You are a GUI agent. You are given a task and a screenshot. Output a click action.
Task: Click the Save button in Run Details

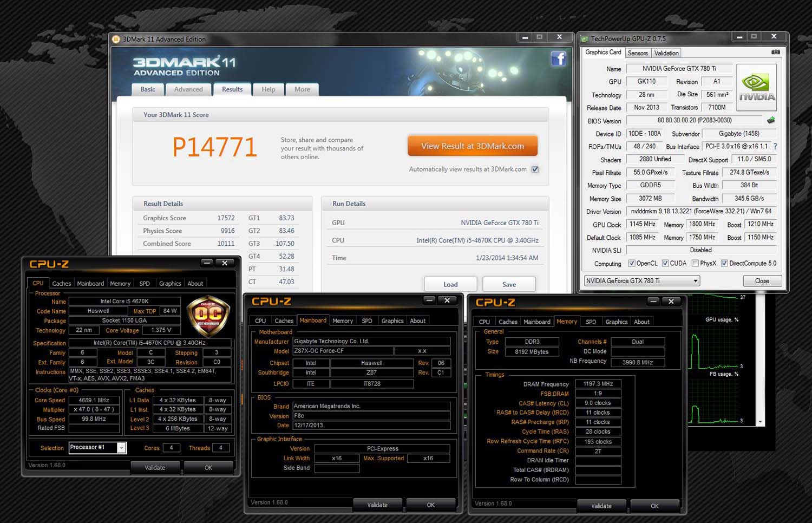click(x=509, y=284)
